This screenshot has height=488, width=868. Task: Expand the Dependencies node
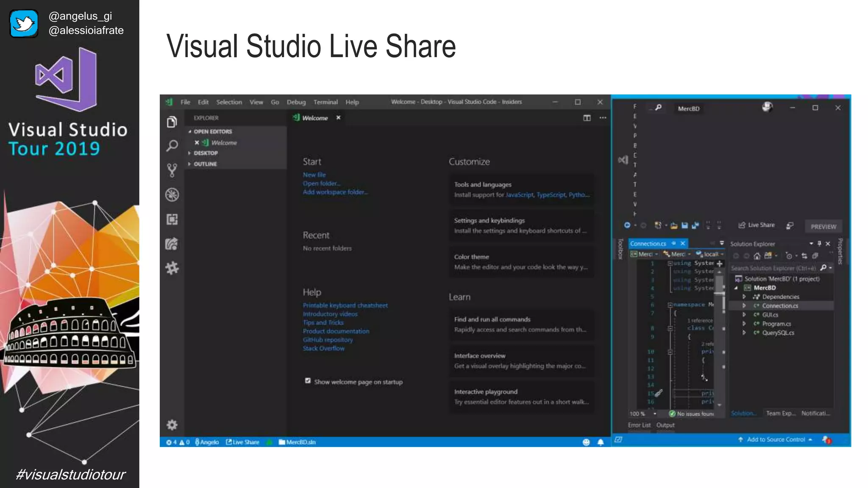pos(744,297)
